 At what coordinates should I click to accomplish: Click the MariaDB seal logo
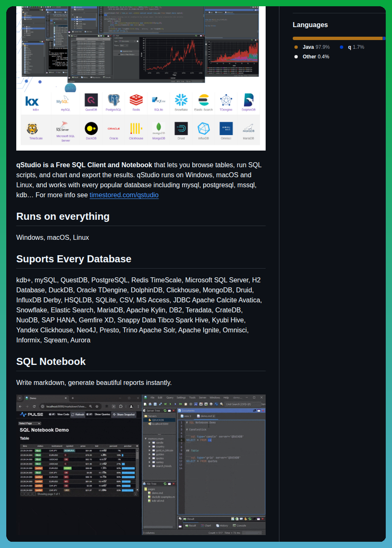tap(249, 128)
